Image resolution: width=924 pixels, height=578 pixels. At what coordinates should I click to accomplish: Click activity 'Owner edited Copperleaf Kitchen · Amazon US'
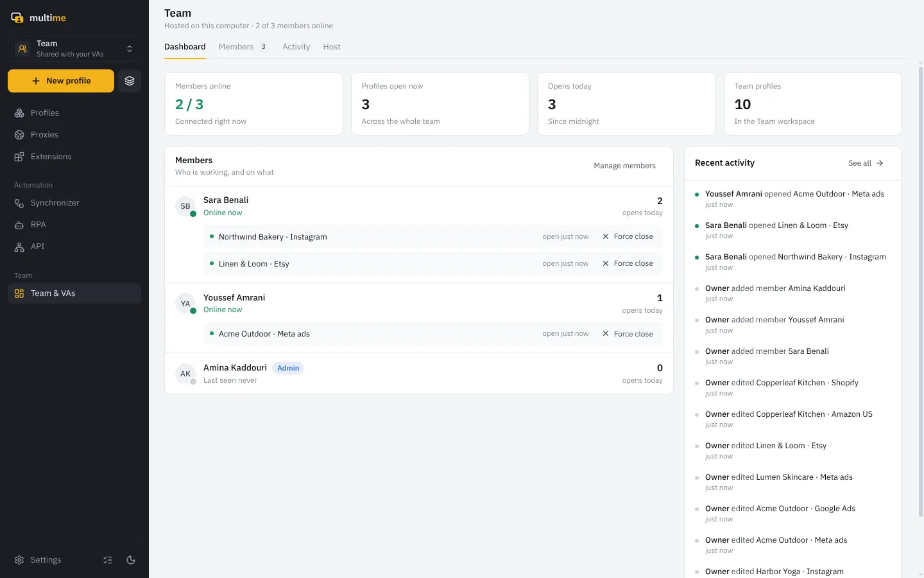(793, 419)
